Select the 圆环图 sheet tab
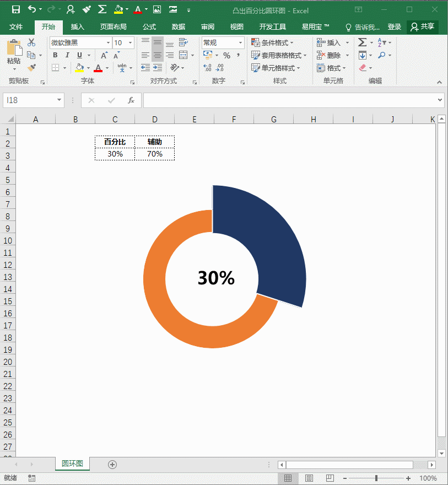Screen dimensions: 448x485 pos(72,464)
